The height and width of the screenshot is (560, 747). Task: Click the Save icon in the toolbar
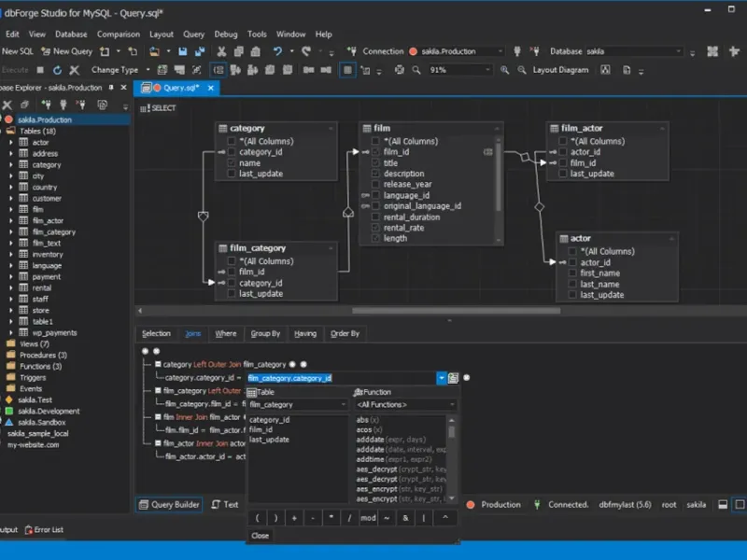183,51
